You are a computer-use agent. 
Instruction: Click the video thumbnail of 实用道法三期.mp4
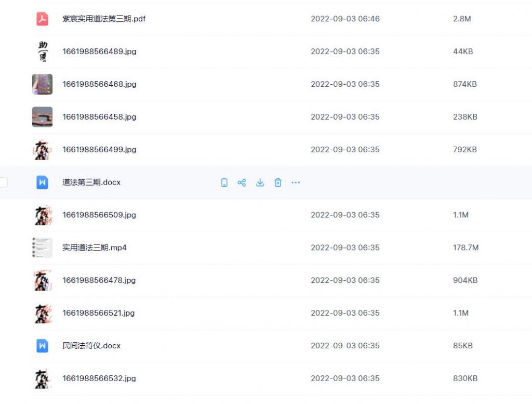[42, 247]
